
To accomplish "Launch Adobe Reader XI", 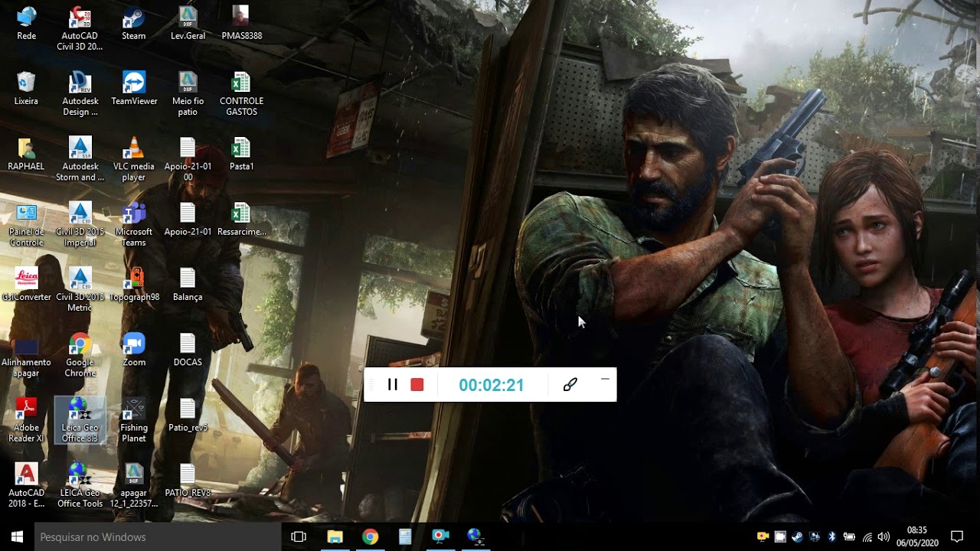I will click(26, 421).
